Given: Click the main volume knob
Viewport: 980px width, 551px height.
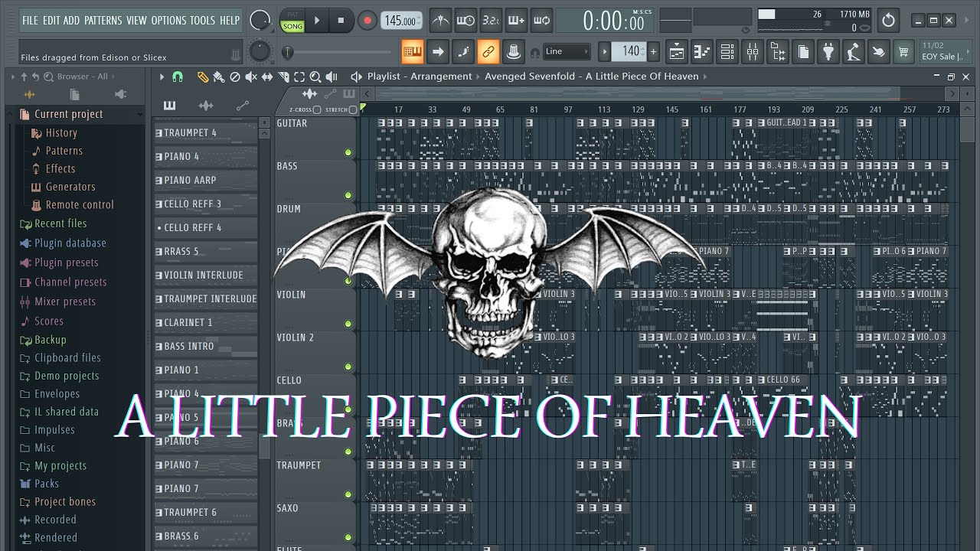Looking at the screenshot, I should click(260, 21).
